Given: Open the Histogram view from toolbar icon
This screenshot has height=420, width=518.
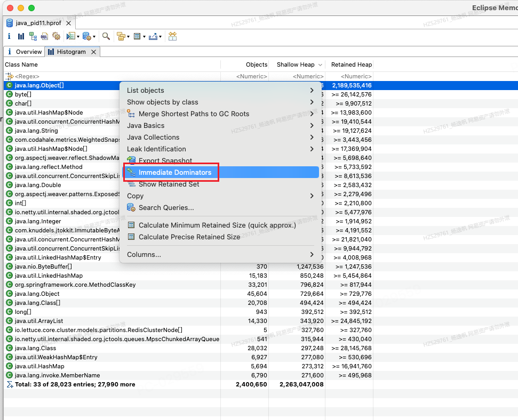Looking at the screenshot, I should point(21,36).
